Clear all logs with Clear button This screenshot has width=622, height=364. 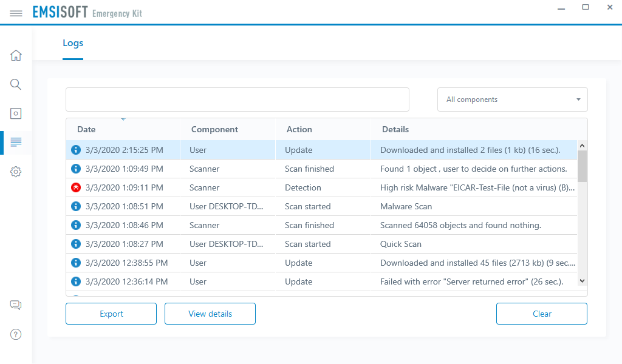tap(541, 314)
